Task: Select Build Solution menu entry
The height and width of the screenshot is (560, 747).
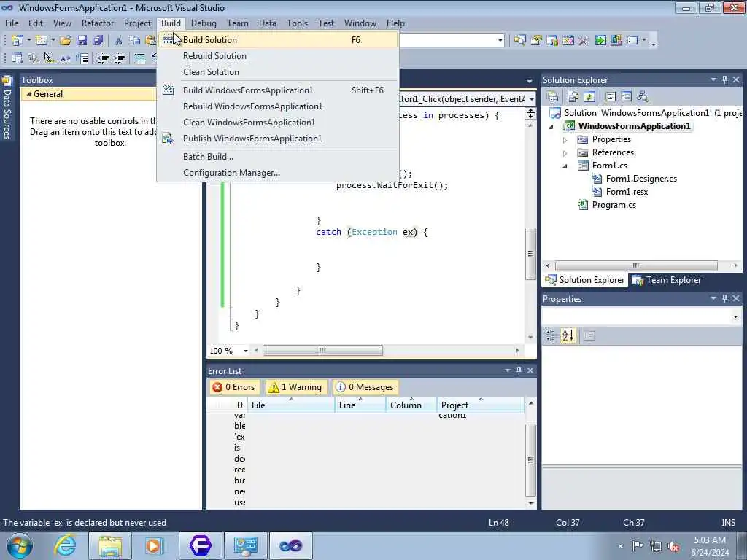Action: [278, 40]
